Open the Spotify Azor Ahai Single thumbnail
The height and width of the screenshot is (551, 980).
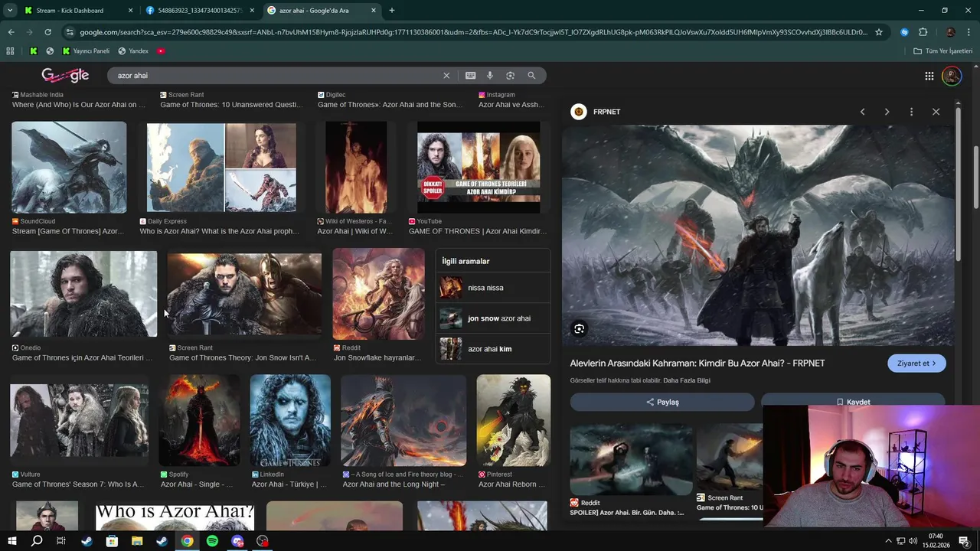click(199, 420)
